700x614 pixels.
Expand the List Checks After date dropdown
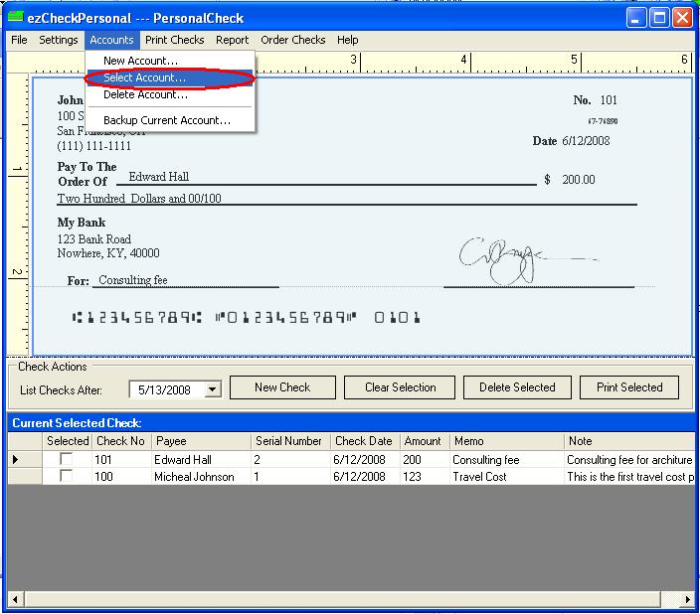pos(212,389)
